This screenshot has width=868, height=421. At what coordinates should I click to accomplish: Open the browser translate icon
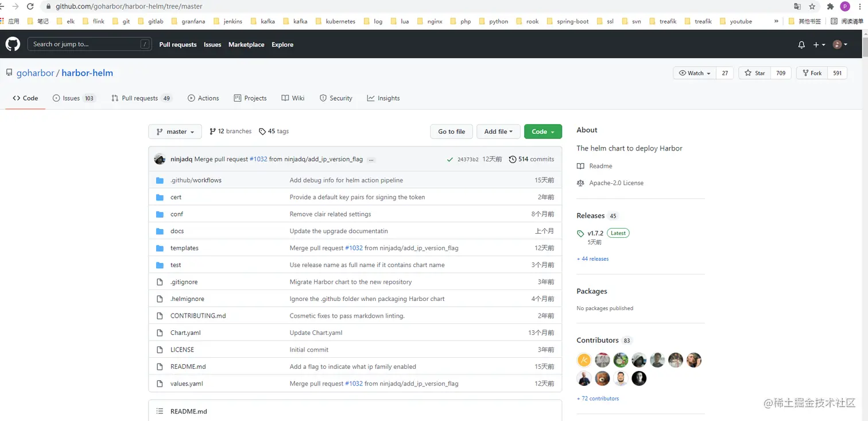pos(797,6)
